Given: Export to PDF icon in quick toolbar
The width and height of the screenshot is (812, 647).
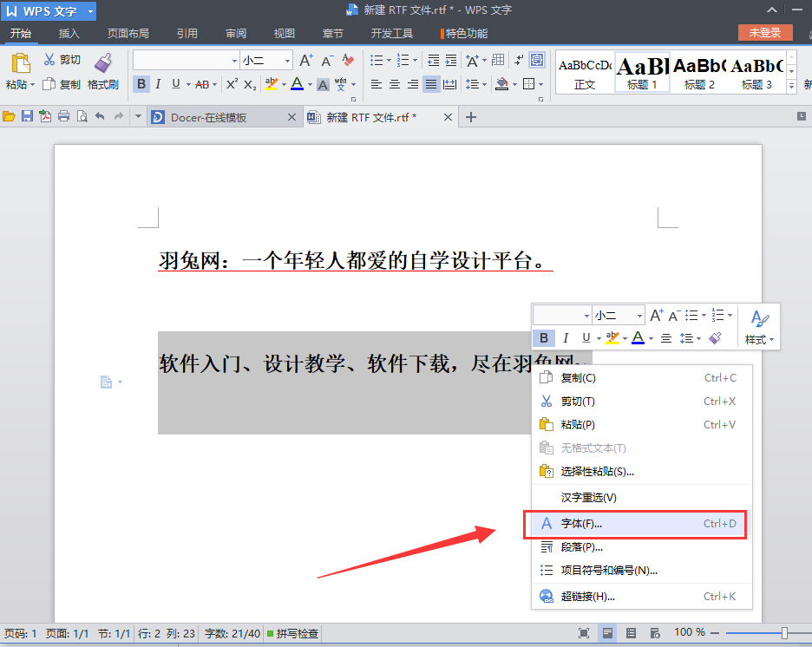Looking at the screenshot, I should click(45, 116).
